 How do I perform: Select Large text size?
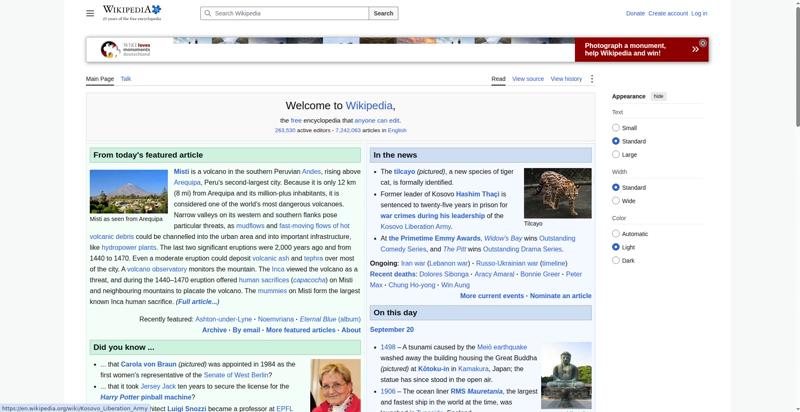[616, 154]
